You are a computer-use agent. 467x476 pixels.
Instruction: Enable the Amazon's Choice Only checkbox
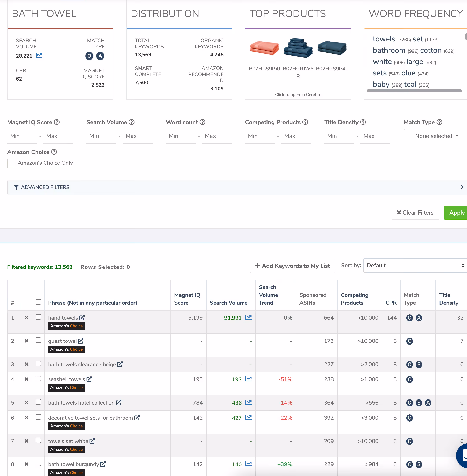12,163
